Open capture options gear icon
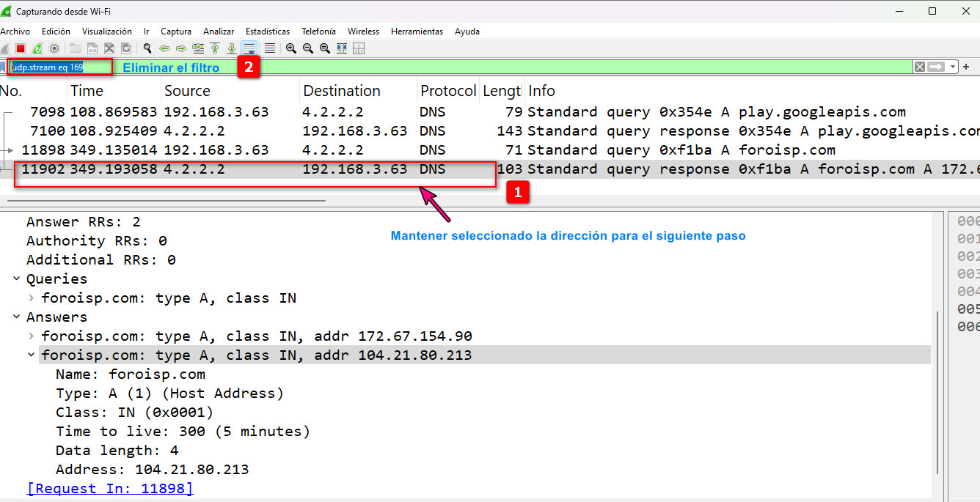 point(54,48)
